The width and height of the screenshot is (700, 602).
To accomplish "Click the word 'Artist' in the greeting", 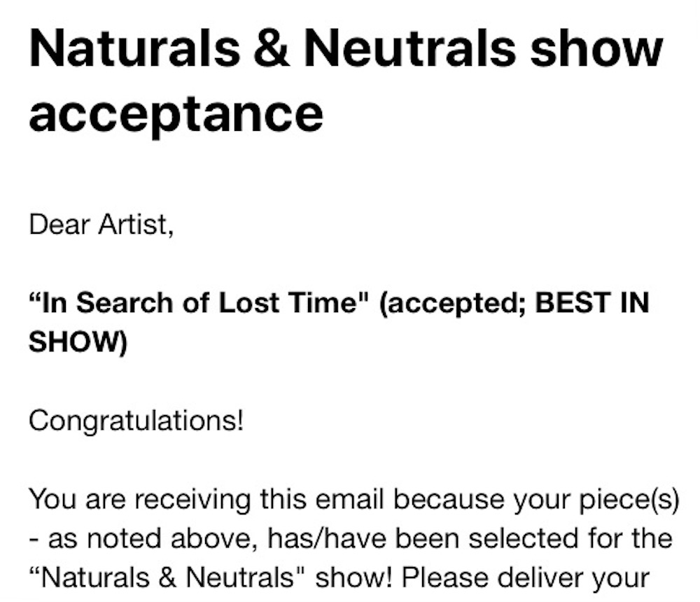I will pos(134,226).
